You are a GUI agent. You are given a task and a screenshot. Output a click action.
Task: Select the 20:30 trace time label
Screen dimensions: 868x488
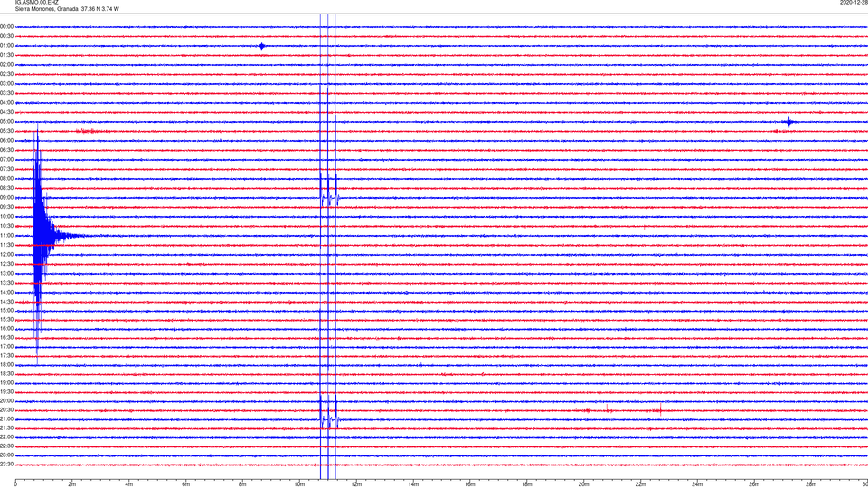point(6,410)
